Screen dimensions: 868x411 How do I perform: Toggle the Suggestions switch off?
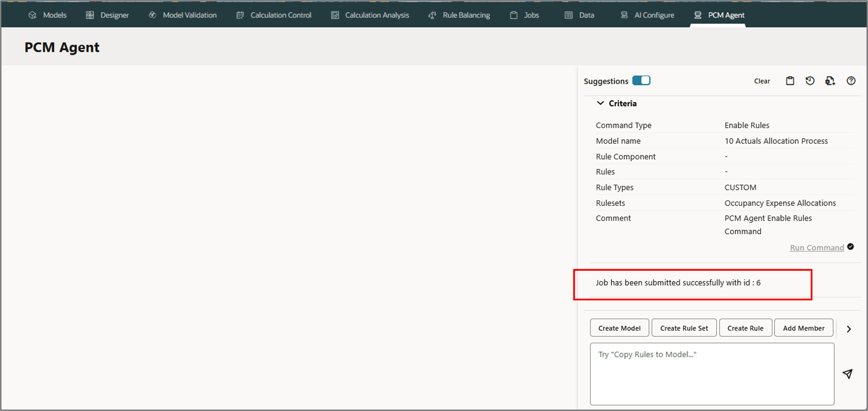pyautogui.click(x=641, y=81)
